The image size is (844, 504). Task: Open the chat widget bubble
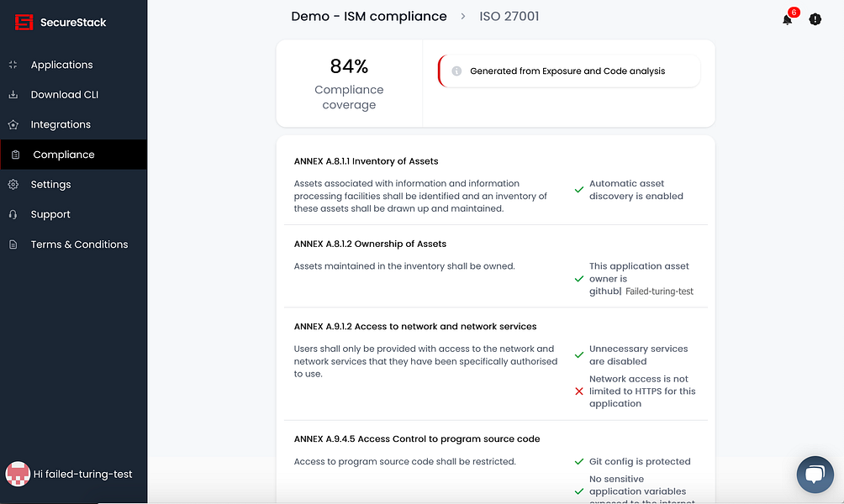coord(815,475)
